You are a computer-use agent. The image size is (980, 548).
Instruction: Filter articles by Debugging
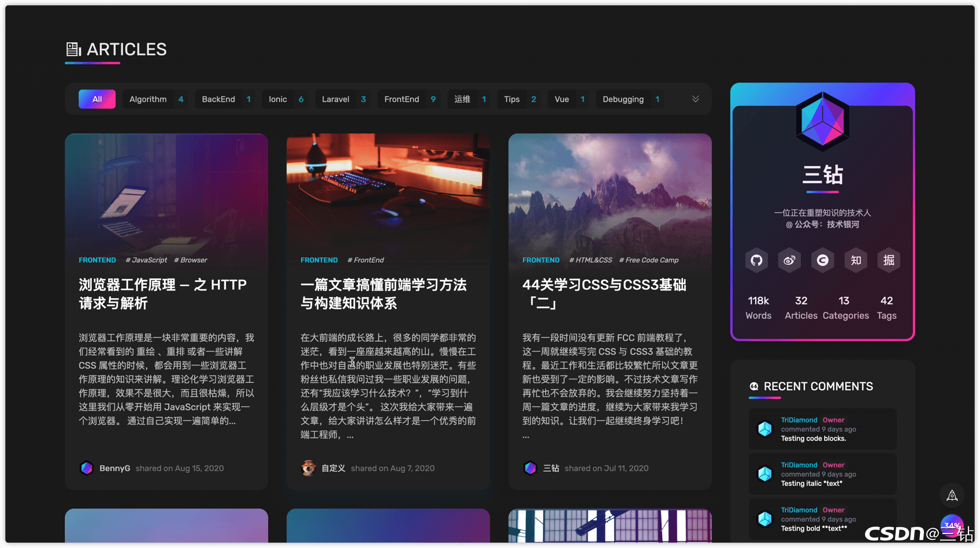point(630,99)
